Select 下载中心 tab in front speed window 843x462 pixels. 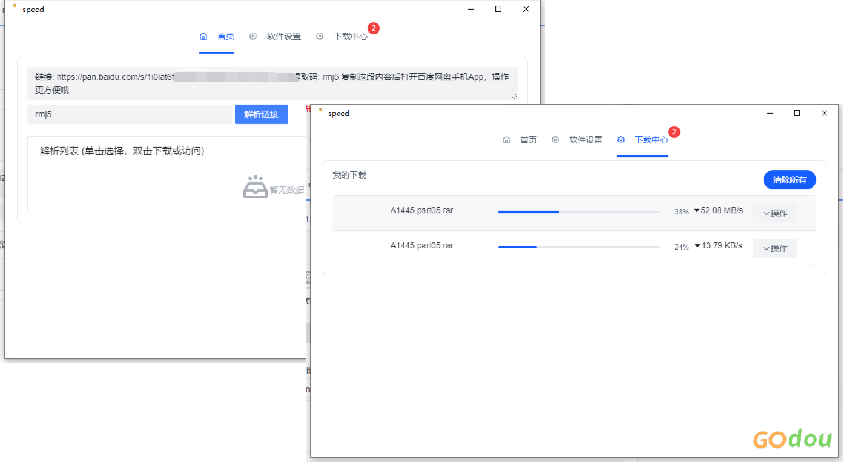[x=651, y=140]
